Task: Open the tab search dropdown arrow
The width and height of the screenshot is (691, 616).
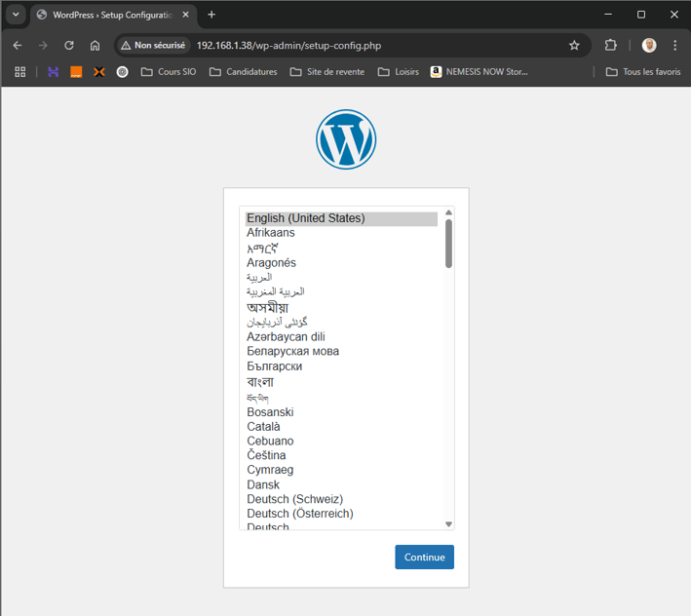Action: click(16, 15)
